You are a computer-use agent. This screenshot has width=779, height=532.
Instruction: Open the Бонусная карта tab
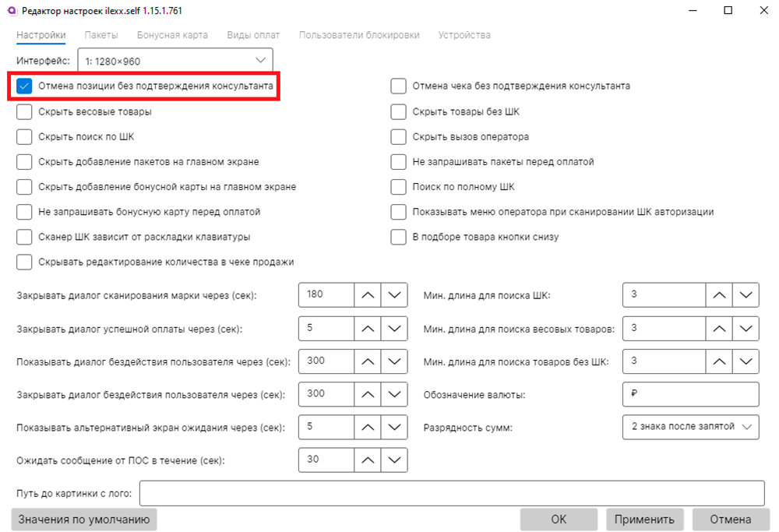click(x=172, y=35)
